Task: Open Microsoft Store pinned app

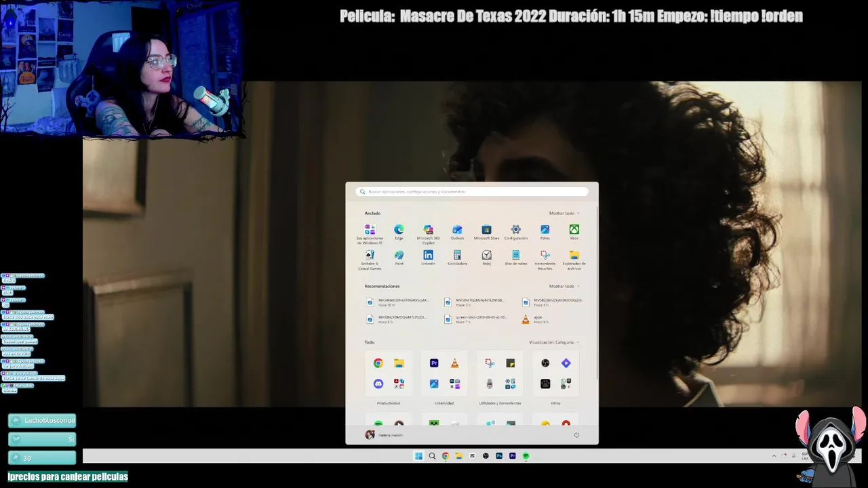Action: click(x=486, y=232)
